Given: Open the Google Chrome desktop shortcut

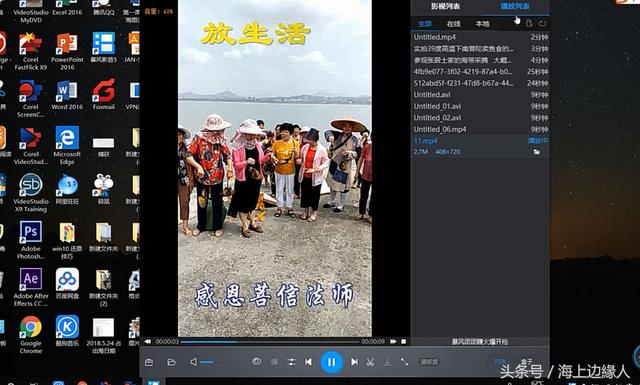Looking at the screenshot, I should click(x=31, y=335).
